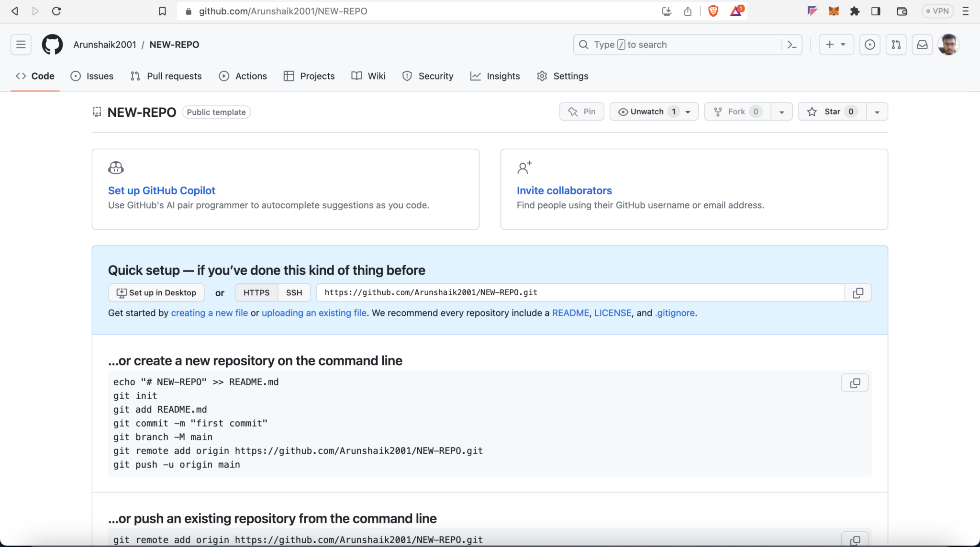Image resolution: width=980 pixels, height=547 pixels.
Task: Follow the creating a new file link
Action: 209,313
